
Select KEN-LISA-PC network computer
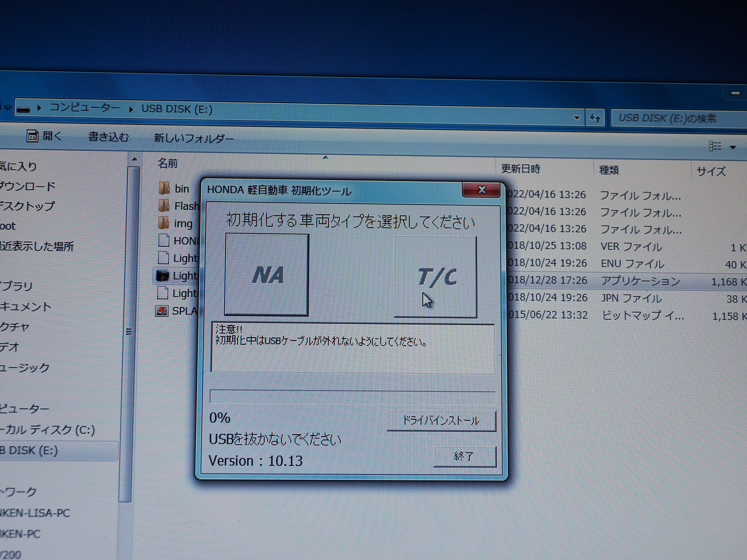pos(35,513)
